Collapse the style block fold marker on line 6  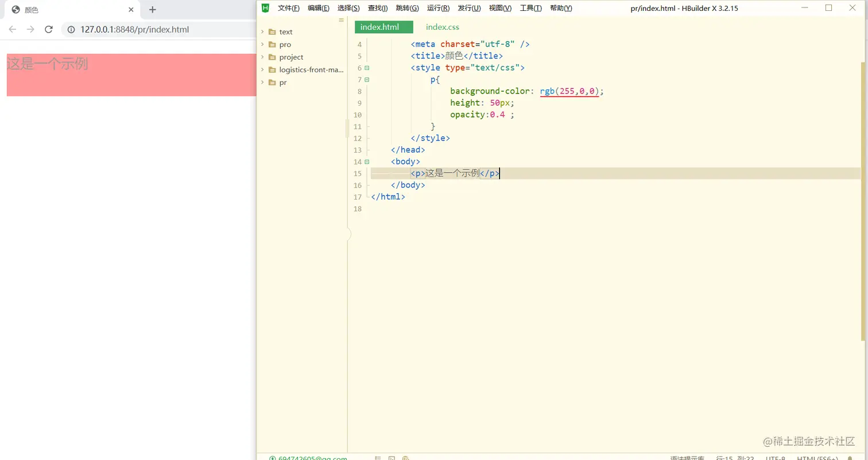(367, 68)
